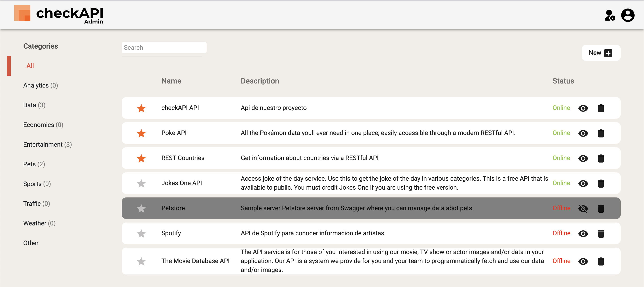Delete the Spotify entry
Viewport: 644px width, 287px height.
pyautogui.click(x=601, y=233)
